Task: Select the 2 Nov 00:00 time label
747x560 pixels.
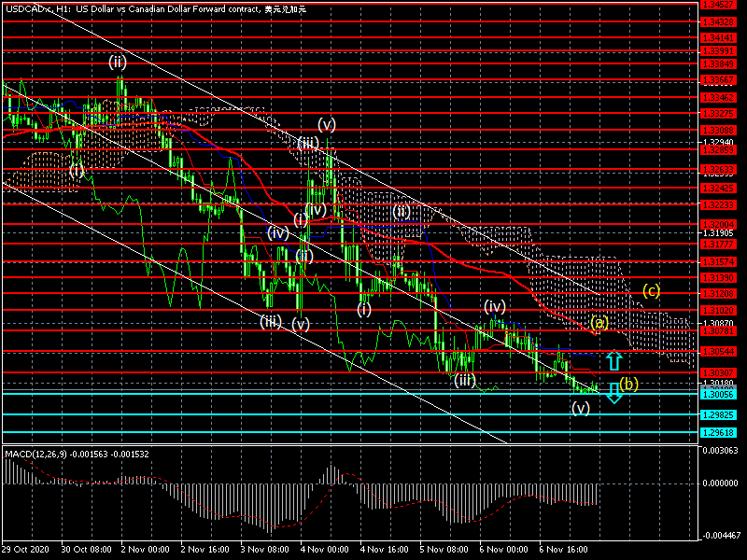Action: click(x=146, y=549)
